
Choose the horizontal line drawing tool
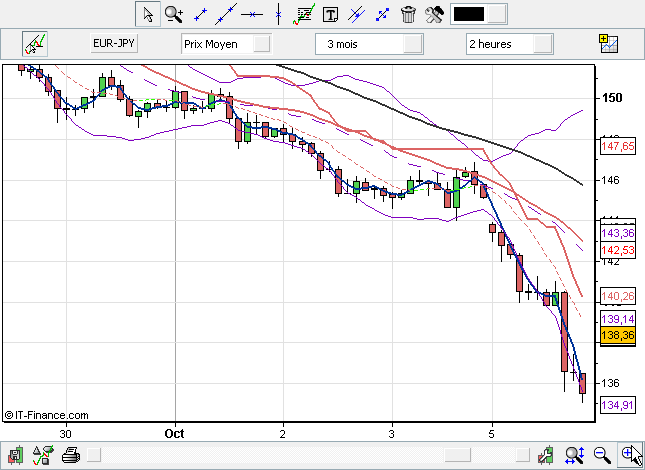[252, 14]
